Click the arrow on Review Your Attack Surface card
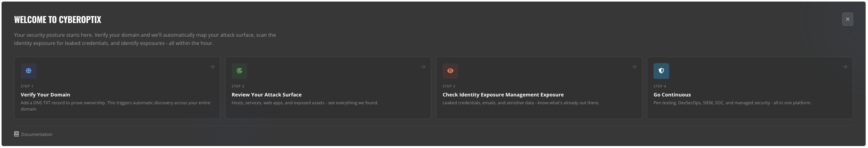Screen dimensions: 868x148 tap(423, 67)
